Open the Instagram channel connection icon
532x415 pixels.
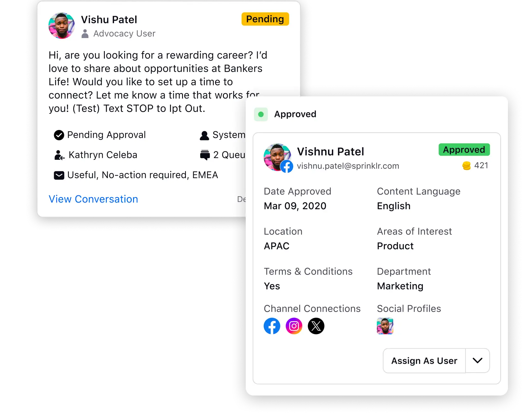[294, 326]
